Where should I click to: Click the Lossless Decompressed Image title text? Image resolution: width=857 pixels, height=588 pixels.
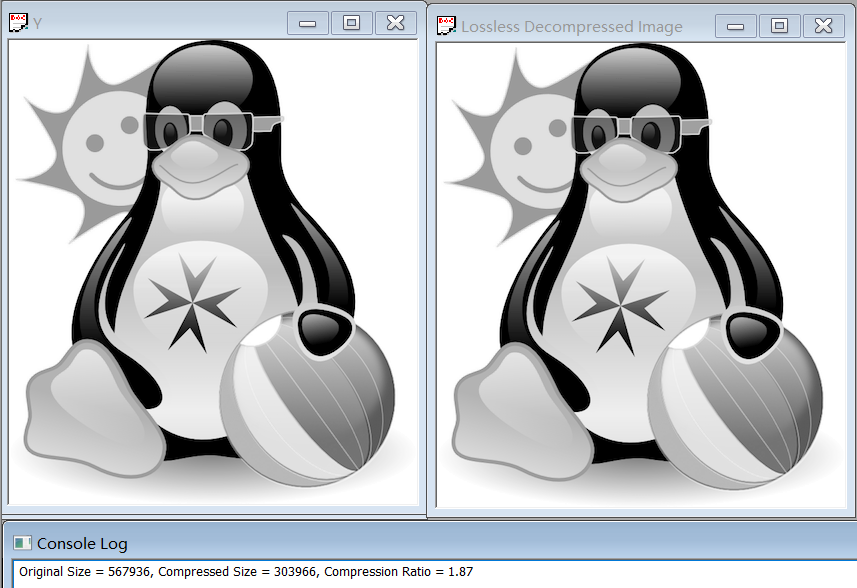click(572, 27)
